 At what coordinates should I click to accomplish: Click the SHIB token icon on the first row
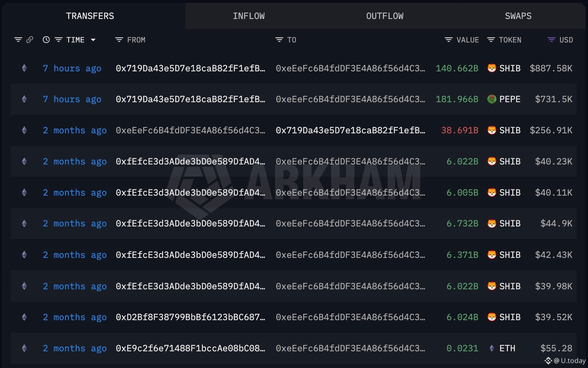[x=492, y=68]
